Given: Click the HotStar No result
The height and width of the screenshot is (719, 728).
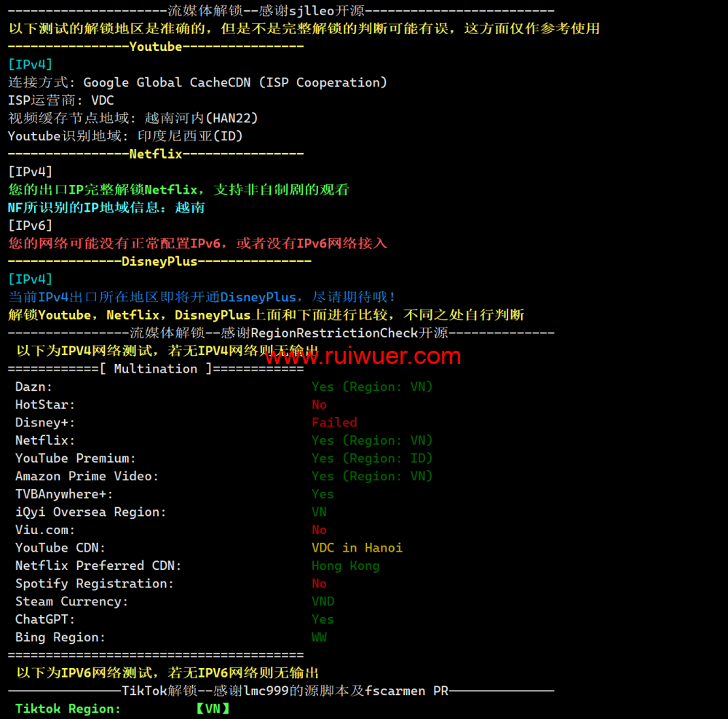Looking at the screenshot, I should (x=319, y=405).
